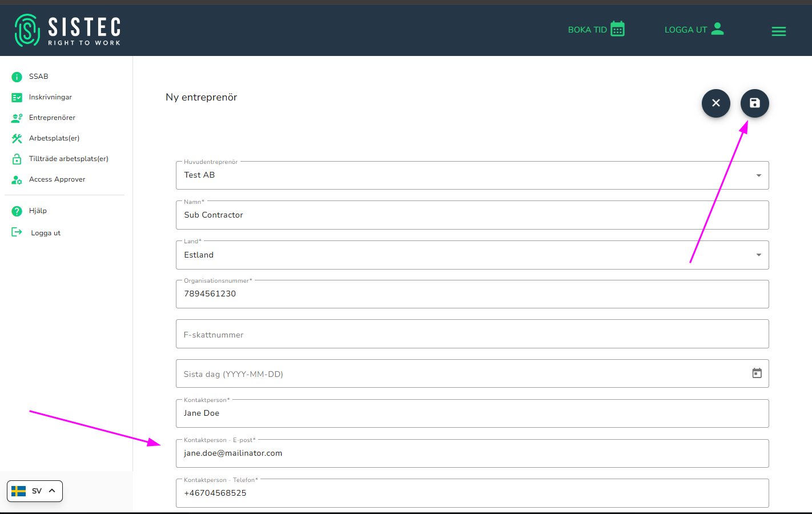The height and width of the screenshot is (514, 812).
Task: Expand the Land dropdown arrow
Action: click(759, 255)
